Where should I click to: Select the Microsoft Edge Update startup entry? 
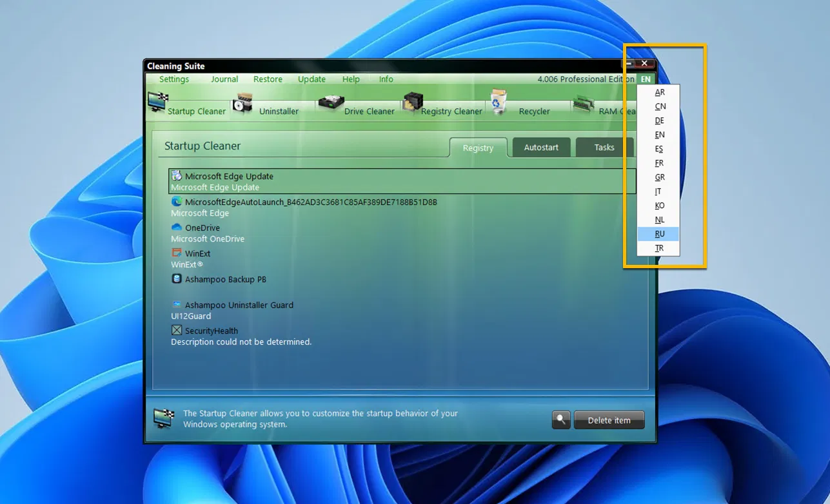[402, 182]
